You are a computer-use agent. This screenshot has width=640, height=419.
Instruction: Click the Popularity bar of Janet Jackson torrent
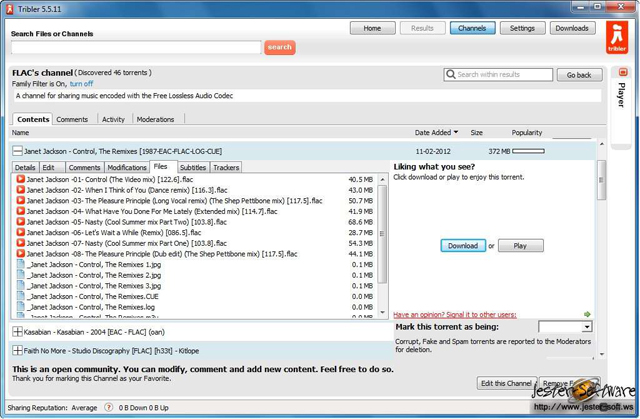point(528,151)
